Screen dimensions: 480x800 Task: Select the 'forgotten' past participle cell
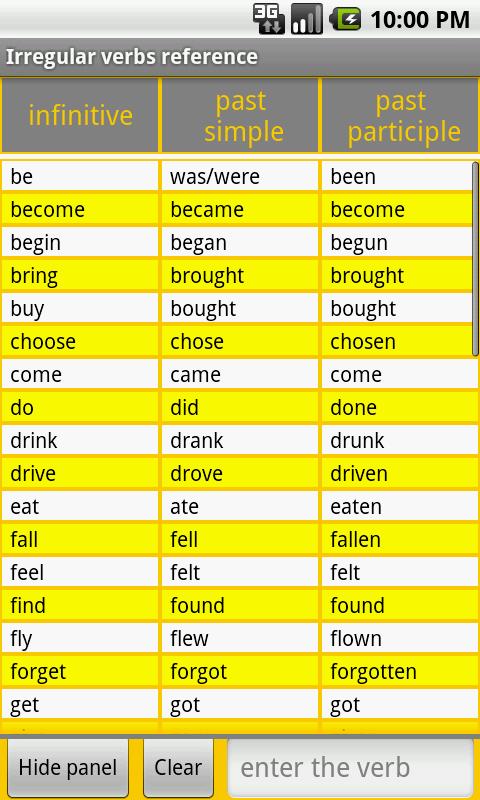(400, 671)
